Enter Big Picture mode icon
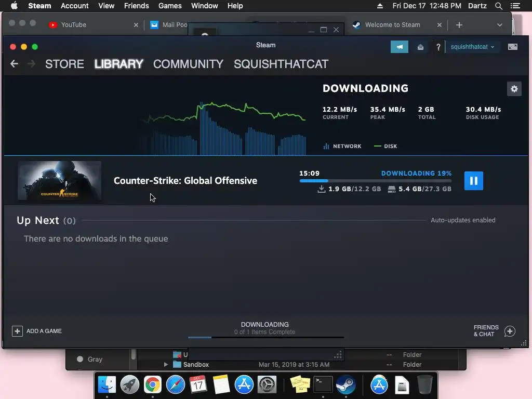Screen dimensions: 532x399 point(513,47)
